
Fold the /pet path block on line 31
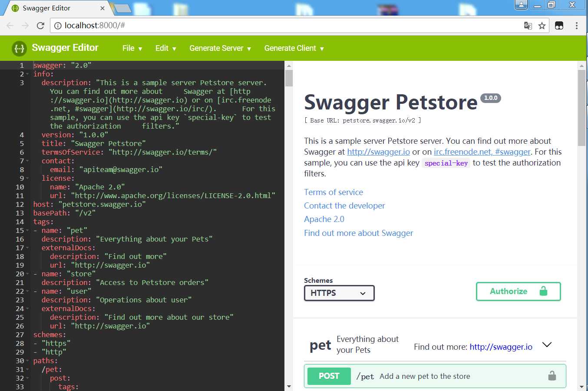coord(27,369)
